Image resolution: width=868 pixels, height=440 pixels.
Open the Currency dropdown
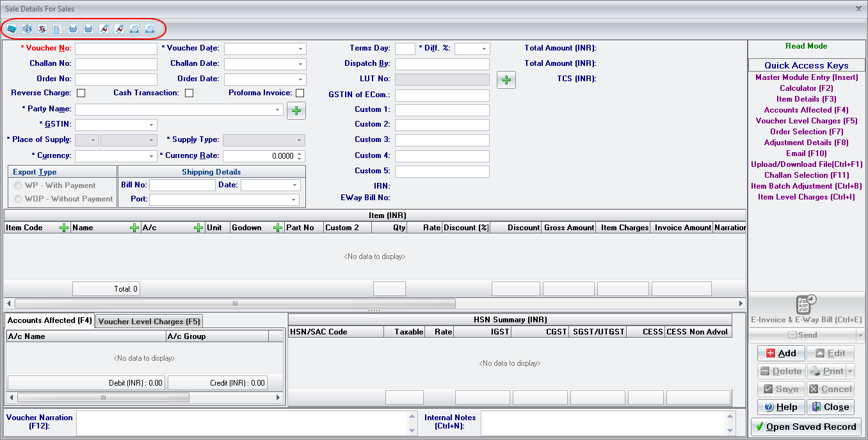tap(151, 156)
